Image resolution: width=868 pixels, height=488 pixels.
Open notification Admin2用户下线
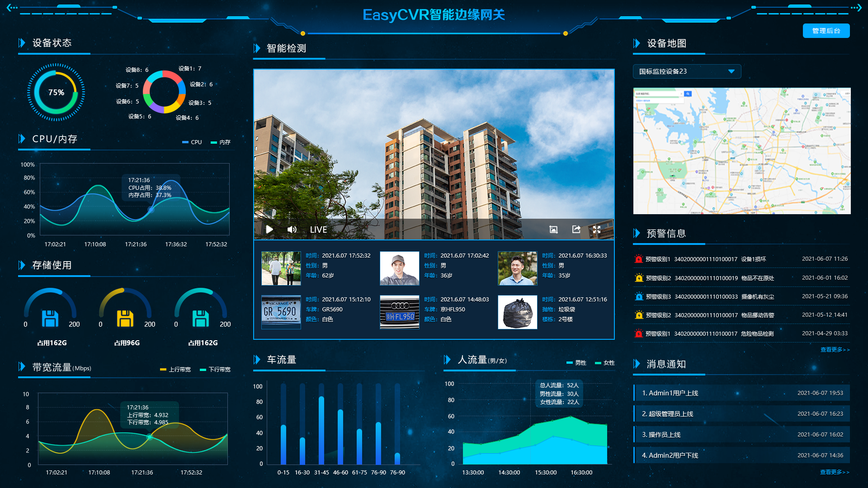(741, 455)
